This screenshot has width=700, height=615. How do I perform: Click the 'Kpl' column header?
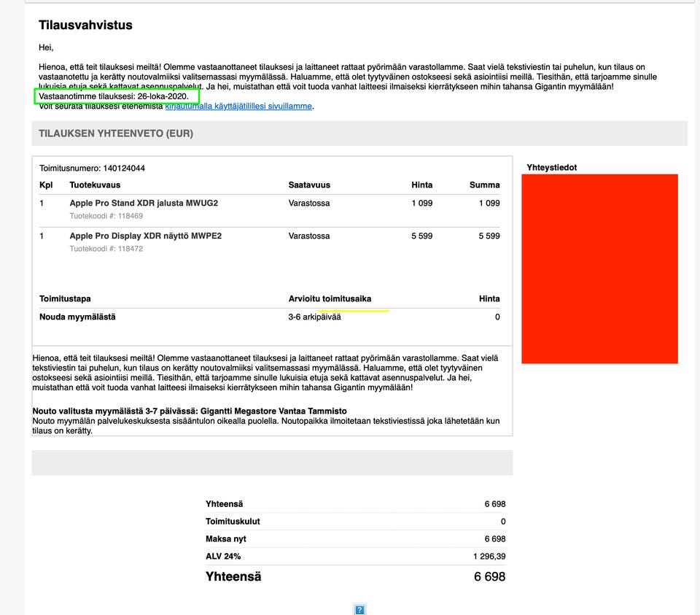(x=46, y=185)
